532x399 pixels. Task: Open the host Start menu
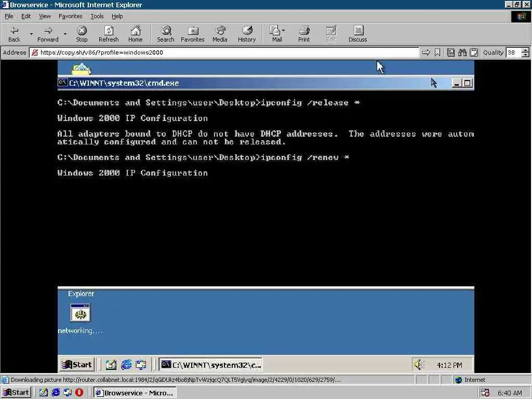(16, 393)
